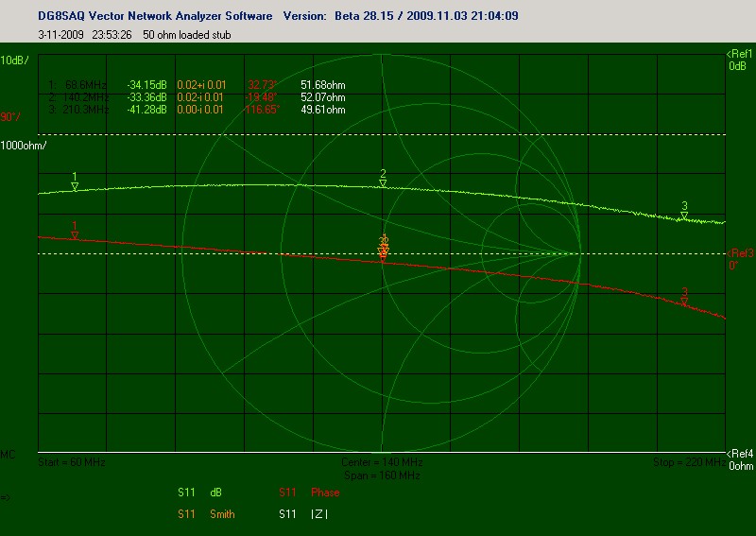The width and height of the screenshot is (756, 536).
Task: Click marker 1 frequency 68.6MHz
Action: pyautogui.click(x=86, y=85)
